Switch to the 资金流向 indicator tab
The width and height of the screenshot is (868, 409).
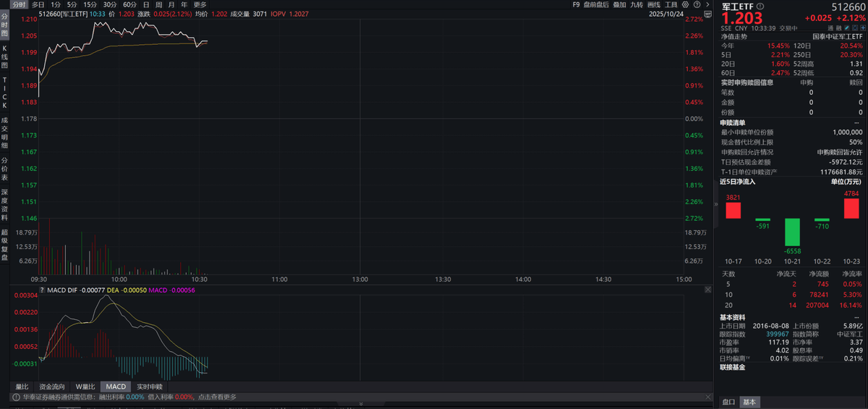[x=51, y=387]
